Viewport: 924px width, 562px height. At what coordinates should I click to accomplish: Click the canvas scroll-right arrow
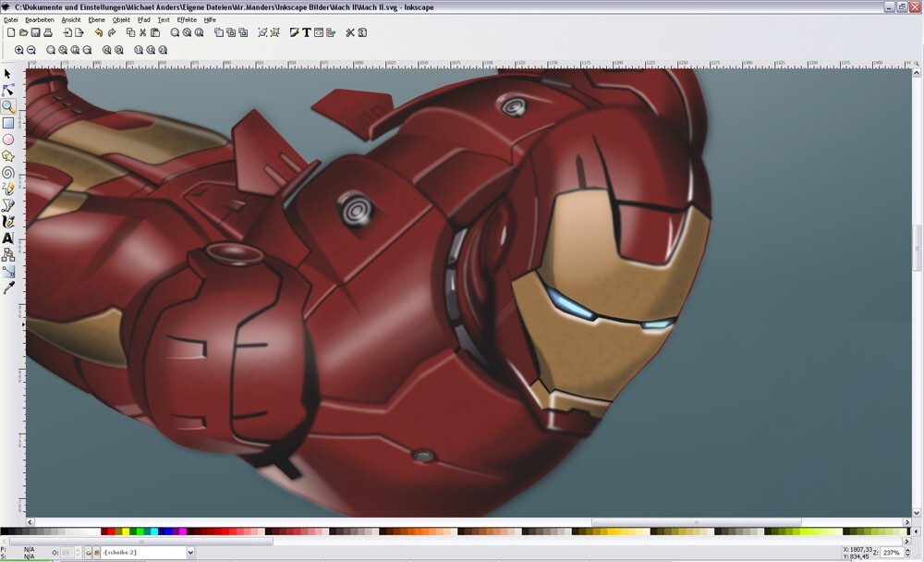click(907, 522)
